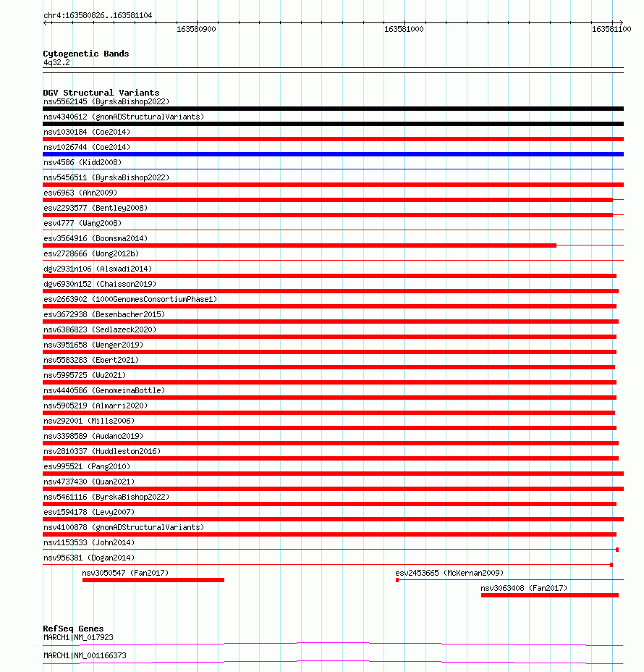Click esv3564916 (Boomsma2014) label
The width and height of the screenshot is (644, 672).
(96, 238)
